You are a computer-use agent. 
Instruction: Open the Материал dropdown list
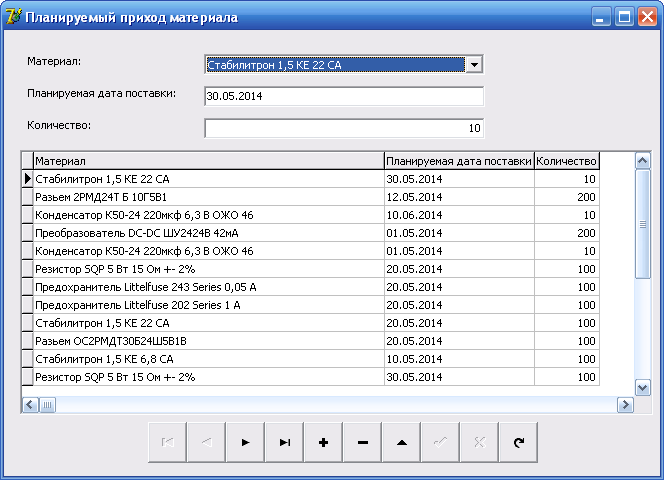coord(475,65)
